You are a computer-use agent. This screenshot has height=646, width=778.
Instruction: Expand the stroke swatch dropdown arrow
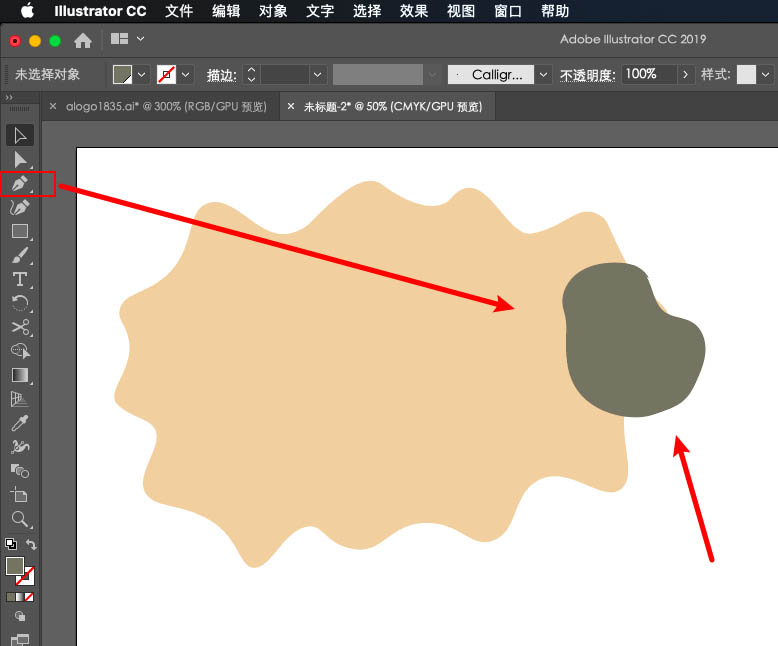point(186,75)
